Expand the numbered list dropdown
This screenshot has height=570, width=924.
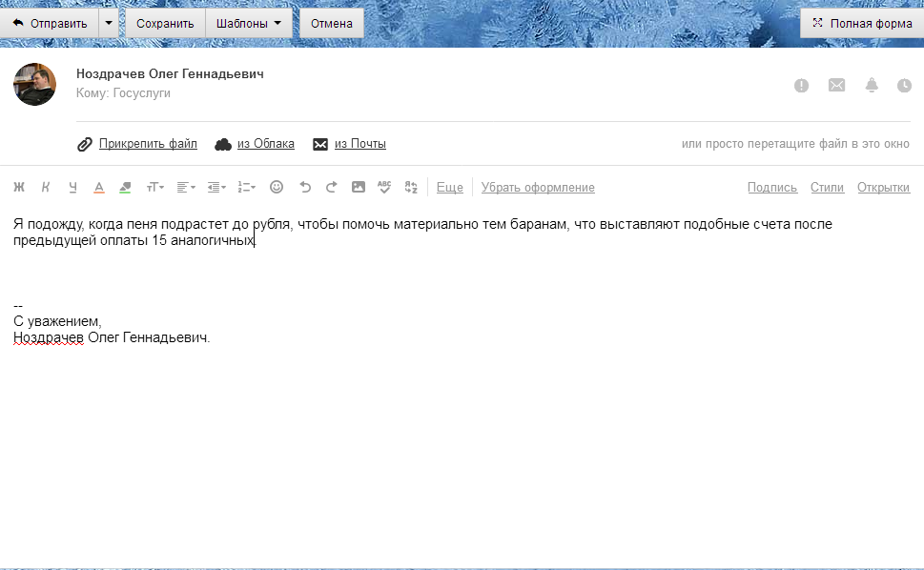[246, 188]
